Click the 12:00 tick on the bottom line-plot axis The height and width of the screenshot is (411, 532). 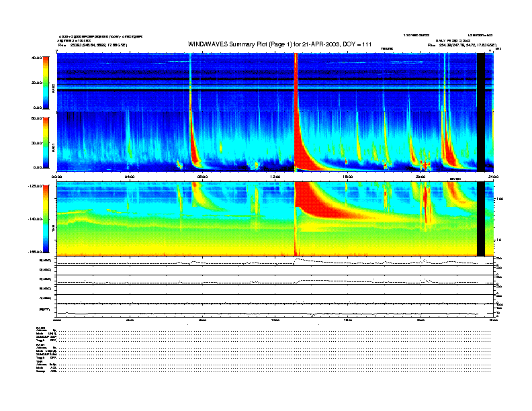pyautogui.click(x=275, y=320)
